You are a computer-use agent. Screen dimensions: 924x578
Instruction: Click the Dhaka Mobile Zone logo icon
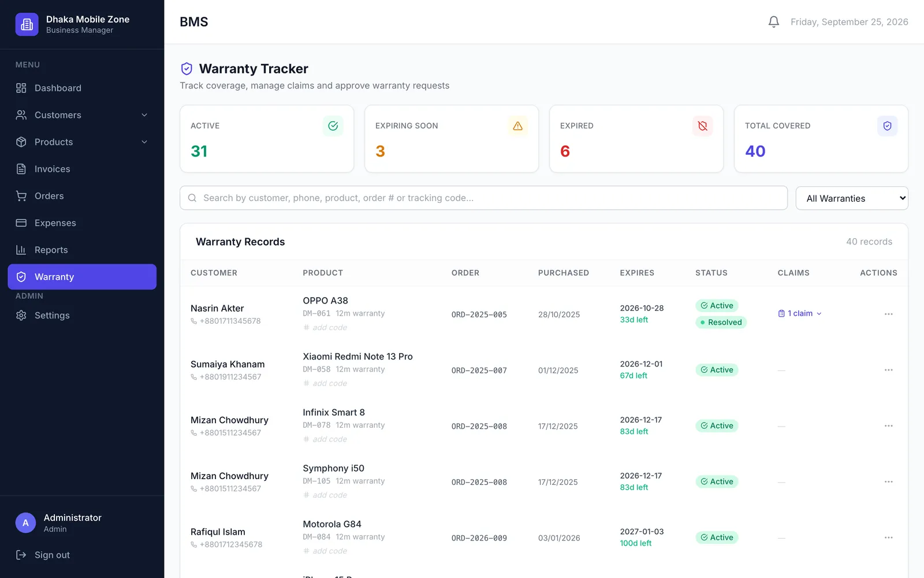pos(27,24)
